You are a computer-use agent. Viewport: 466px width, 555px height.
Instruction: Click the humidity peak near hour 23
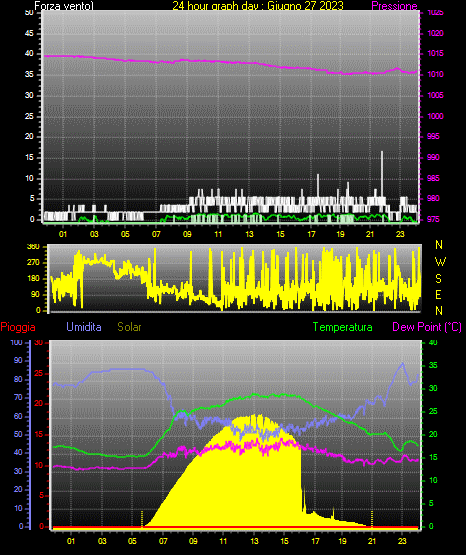[402, 364]
